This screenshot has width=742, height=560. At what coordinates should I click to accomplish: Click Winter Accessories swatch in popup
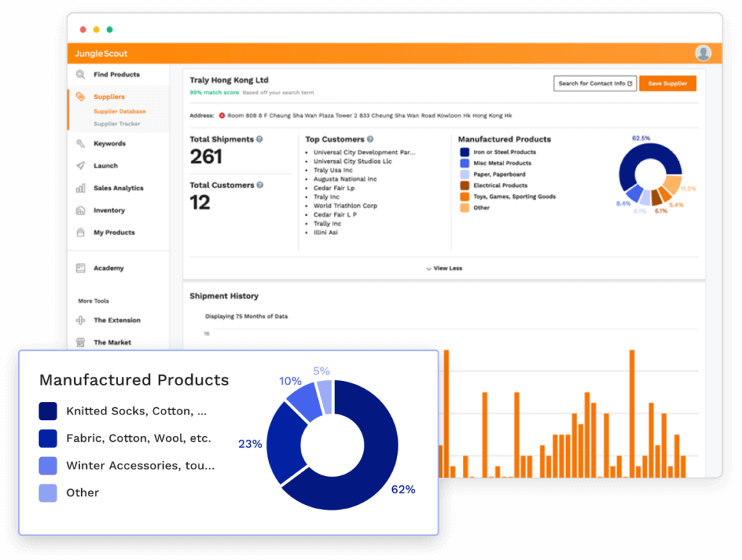click(x=48, y=465)
